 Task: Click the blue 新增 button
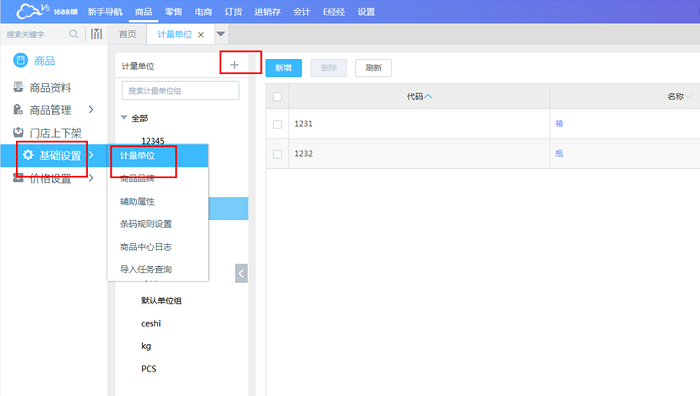[x=283, y=68]
